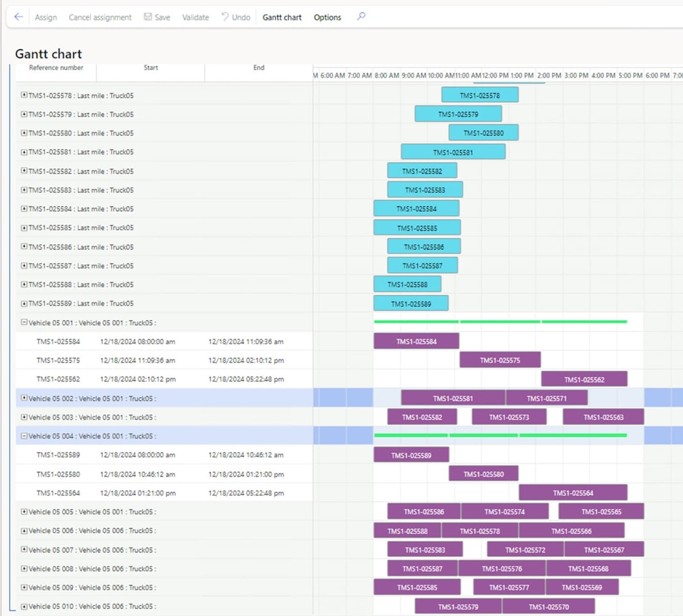Image resolution: width=683 pixels, height=616 pixels.
Task: Click the Assign button
Action: 46,17
